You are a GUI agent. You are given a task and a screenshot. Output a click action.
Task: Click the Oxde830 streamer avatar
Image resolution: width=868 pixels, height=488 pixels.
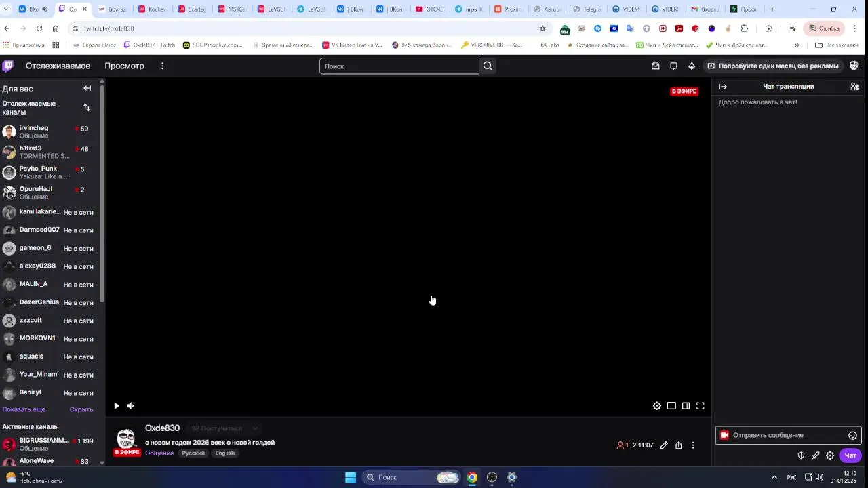tap(127, 439)
